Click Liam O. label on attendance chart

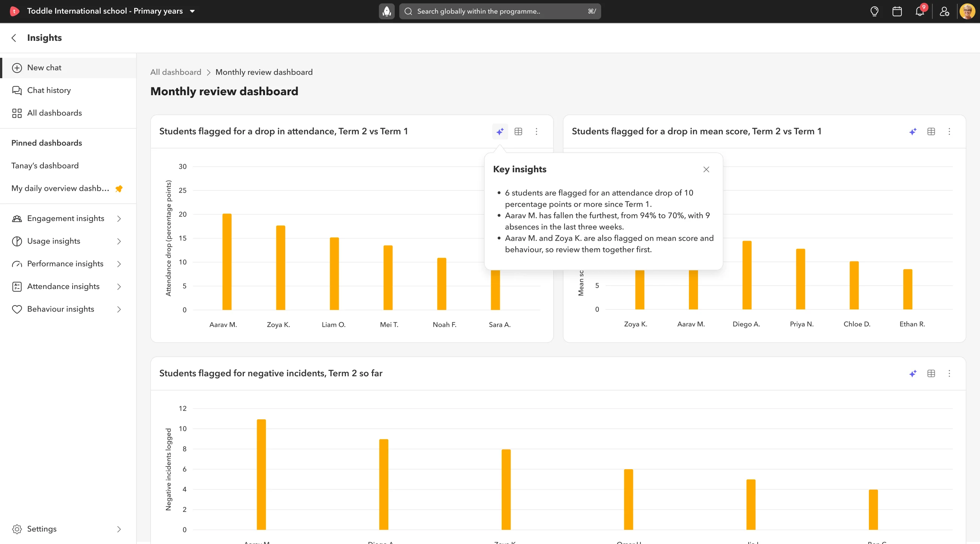coord(333,325)
